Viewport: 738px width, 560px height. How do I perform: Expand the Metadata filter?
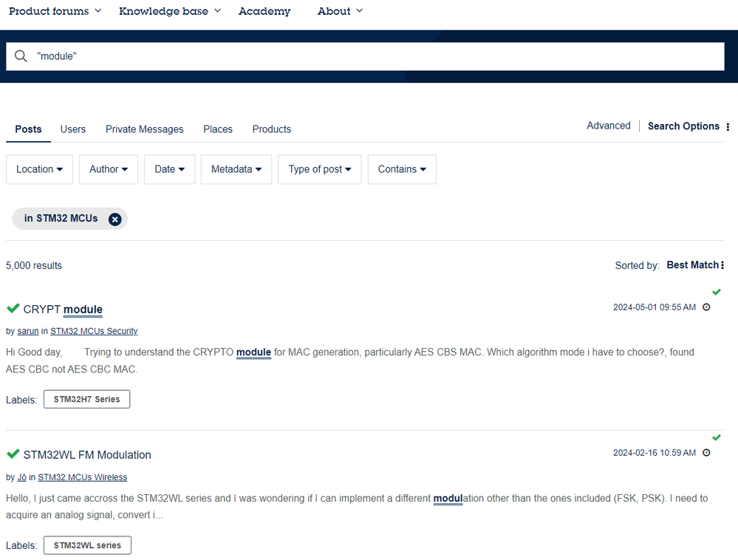point(236,169)
